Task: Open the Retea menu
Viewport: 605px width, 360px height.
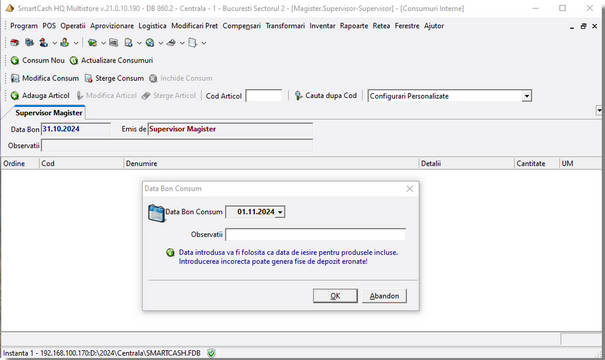Action: tap(381, 26)
